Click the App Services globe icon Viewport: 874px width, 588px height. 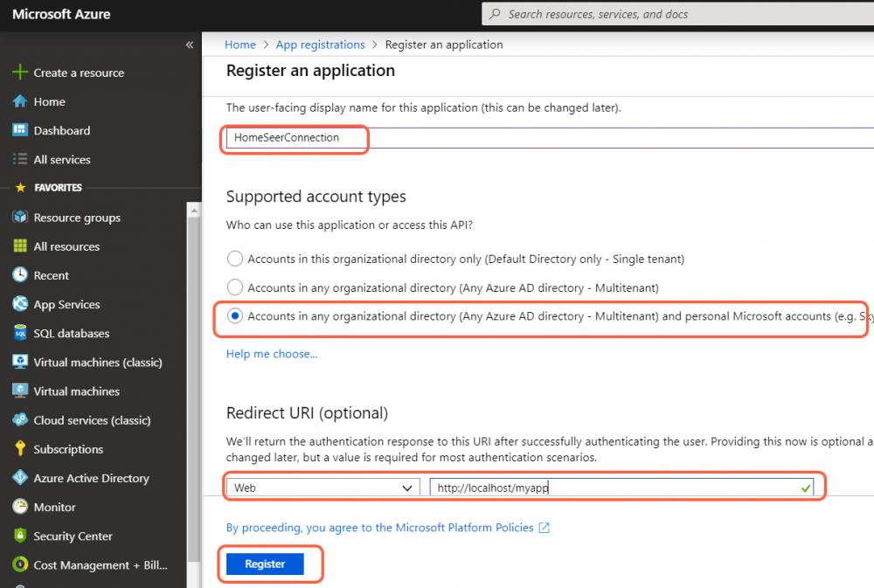[19, 304]
